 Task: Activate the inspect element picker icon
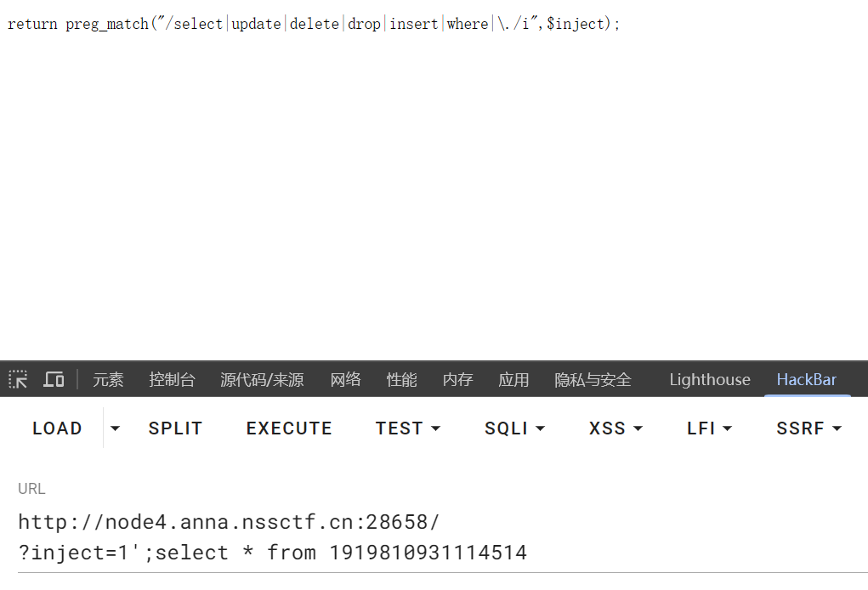18,380
